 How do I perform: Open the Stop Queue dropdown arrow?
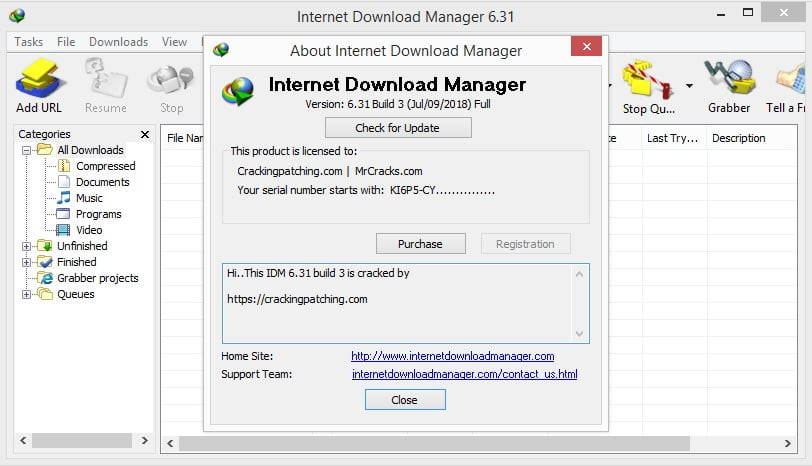pyautogui.click(x=689, y=85)
